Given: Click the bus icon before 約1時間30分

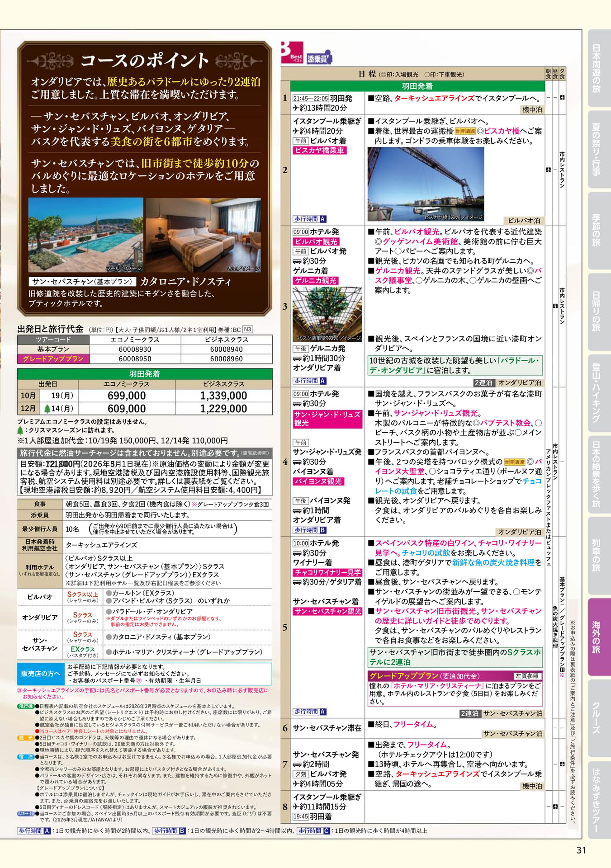Looking at the screenshot, I should [x=297, y=359].
